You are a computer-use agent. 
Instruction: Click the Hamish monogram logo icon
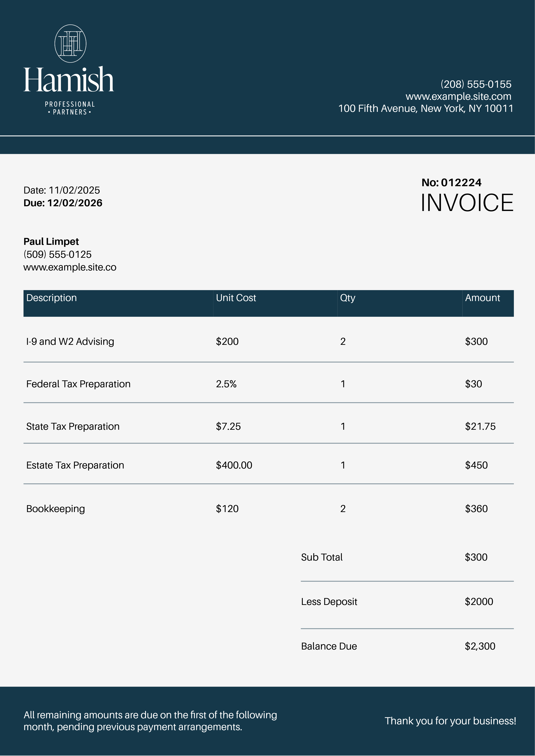point(70,44)
